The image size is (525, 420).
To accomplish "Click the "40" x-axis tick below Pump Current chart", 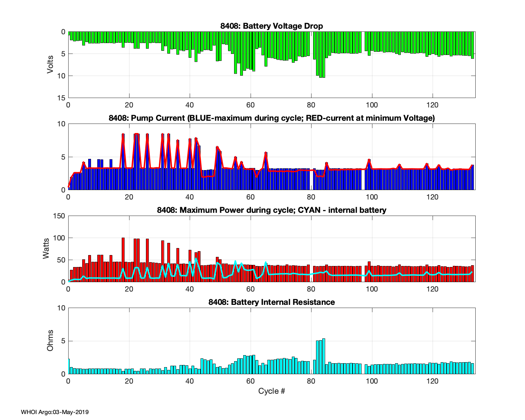I will [x=190, y=197].
